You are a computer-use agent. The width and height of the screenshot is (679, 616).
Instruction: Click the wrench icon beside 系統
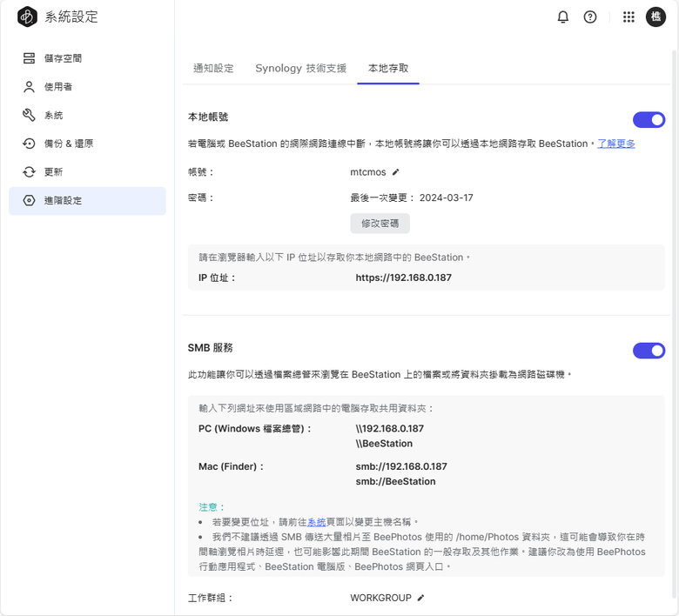[x=29, y=115]
